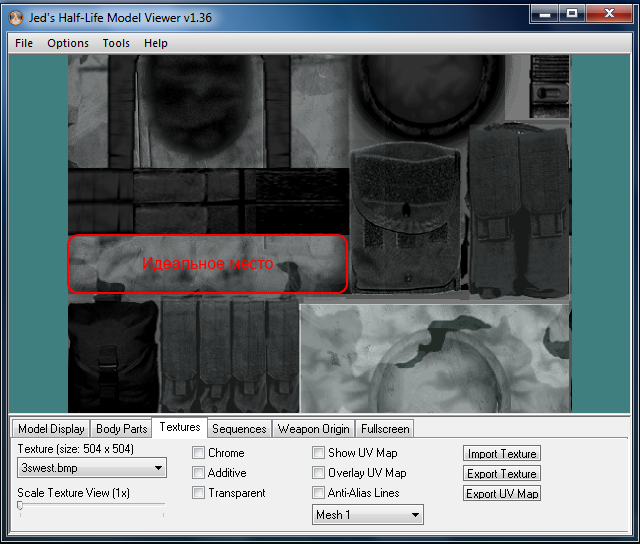Click the texture preview image
The width and height of the screenshot is (640, 544).
click(x=320, y=234)
